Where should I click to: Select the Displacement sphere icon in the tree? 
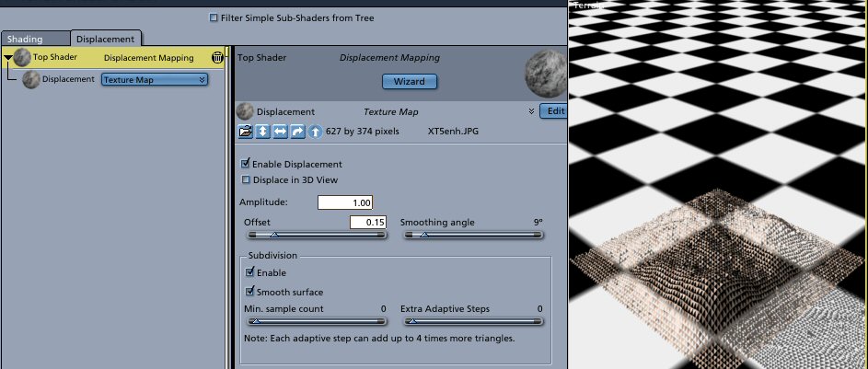pos(31,80)
